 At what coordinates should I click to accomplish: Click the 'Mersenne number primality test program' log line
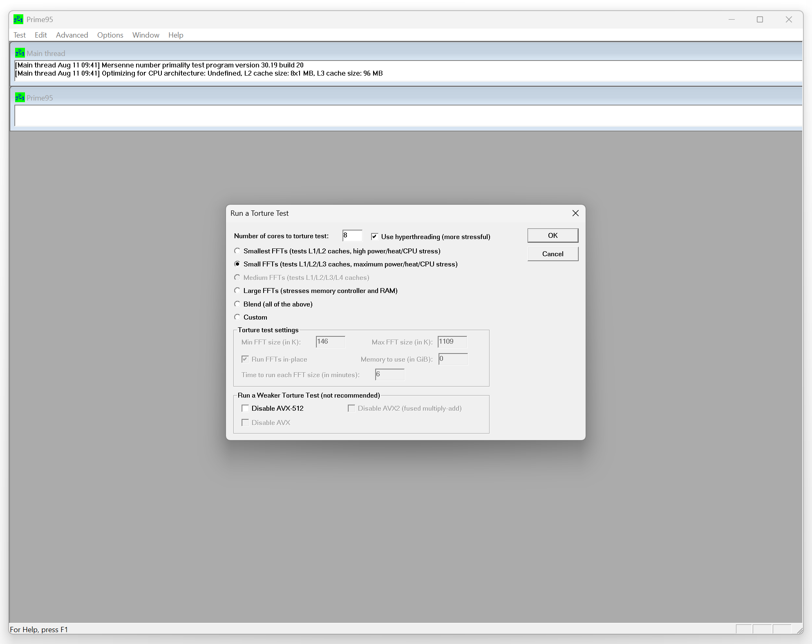(x=159, y=65)
